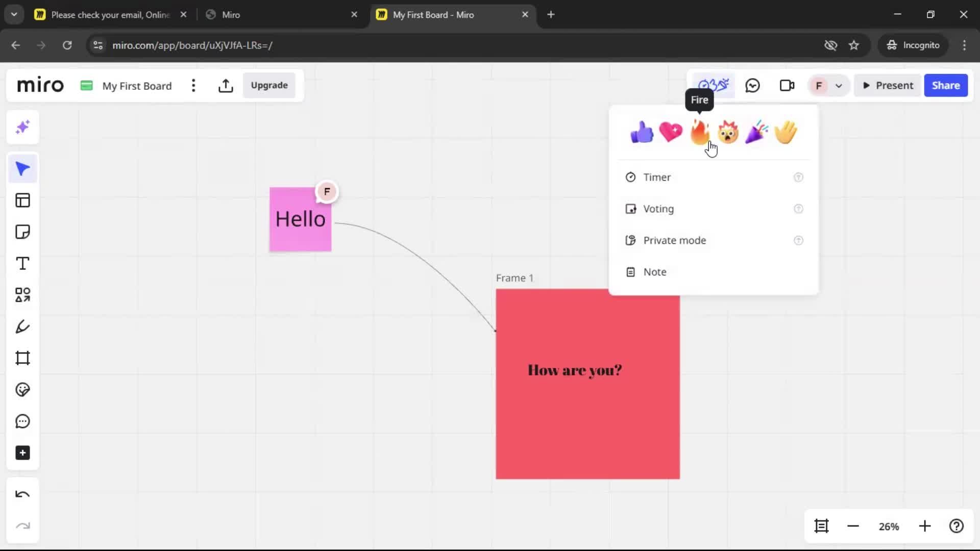This screenshot has width=980, height=551.
Task: Select the Frame tool in sidebar
Action: 22,358
